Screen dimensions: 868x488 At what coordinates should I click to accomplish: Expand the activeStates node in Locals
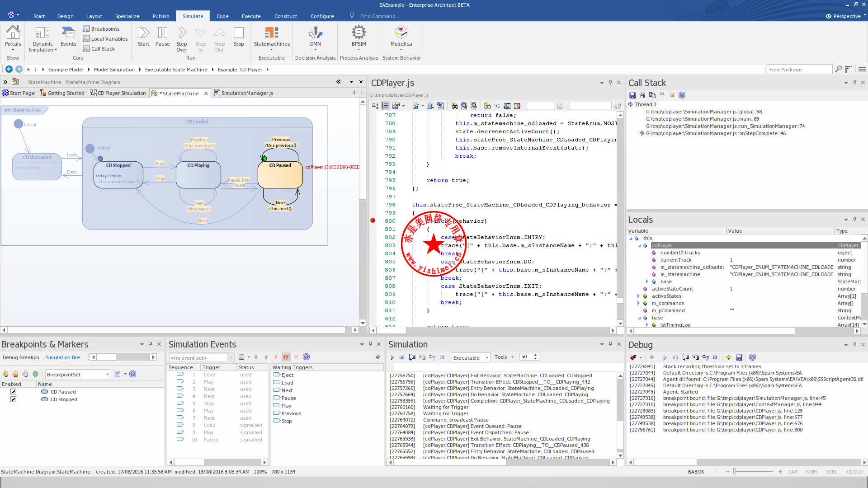(x=639, y=296)
